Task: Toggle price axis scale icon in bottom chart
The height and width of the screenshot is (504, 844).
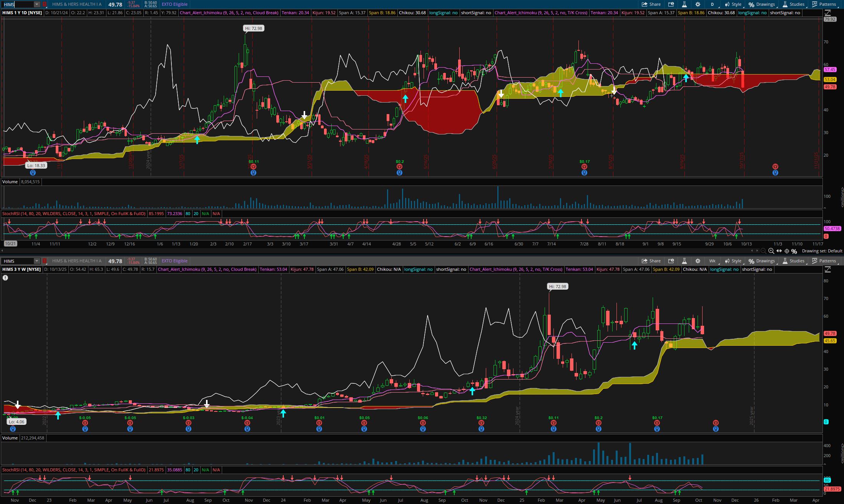Action: coord(827,269)
